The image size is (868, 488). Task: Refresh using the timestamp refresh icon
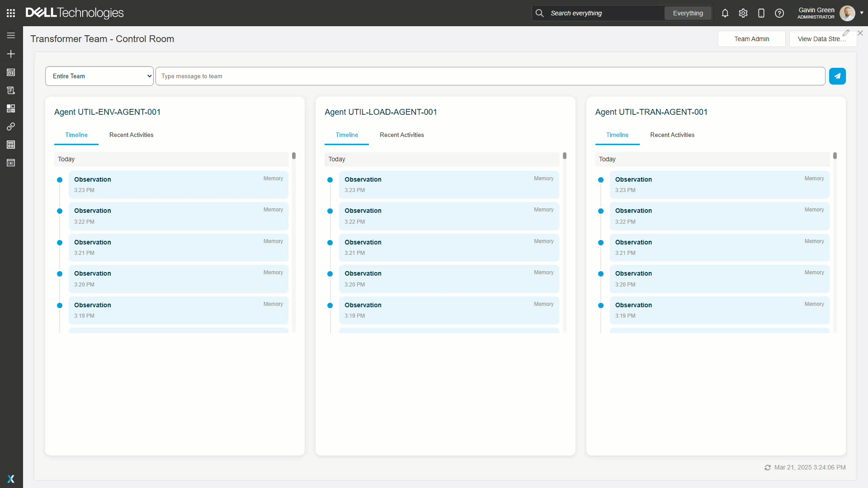768,468
